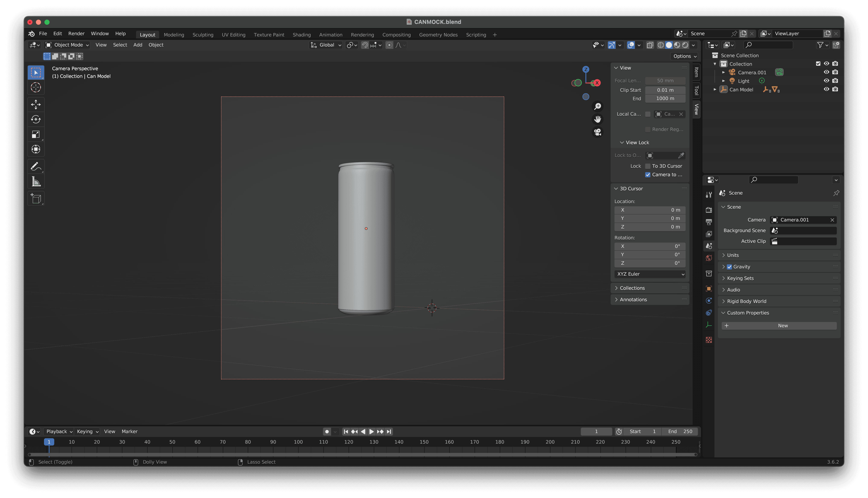
Task: Expand the Units panel
Action: 733,255
